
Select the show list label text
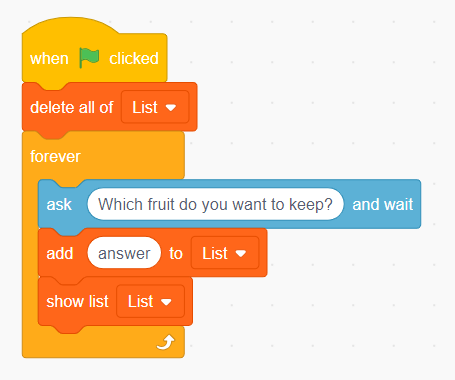point(77,302)
